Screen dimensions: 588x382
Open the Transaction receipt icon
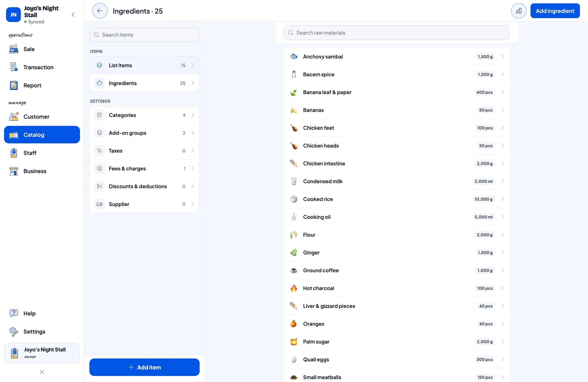click(13, 67)
